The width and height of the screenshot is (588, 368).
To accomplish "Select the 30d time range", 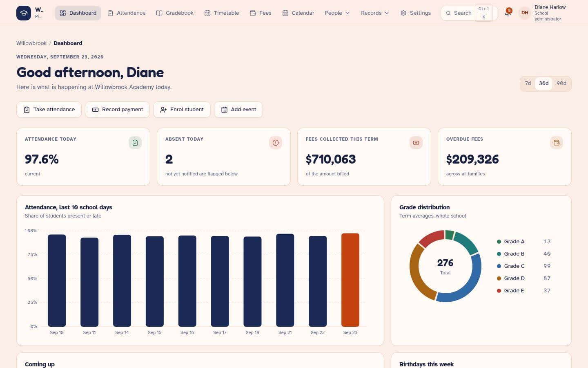I will point(543,83).
